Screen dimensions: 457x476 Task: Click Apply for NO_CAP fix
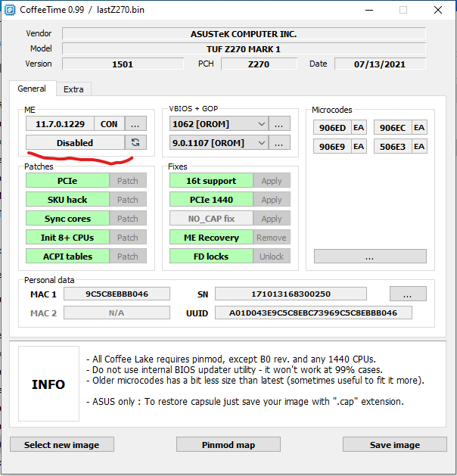272,218
